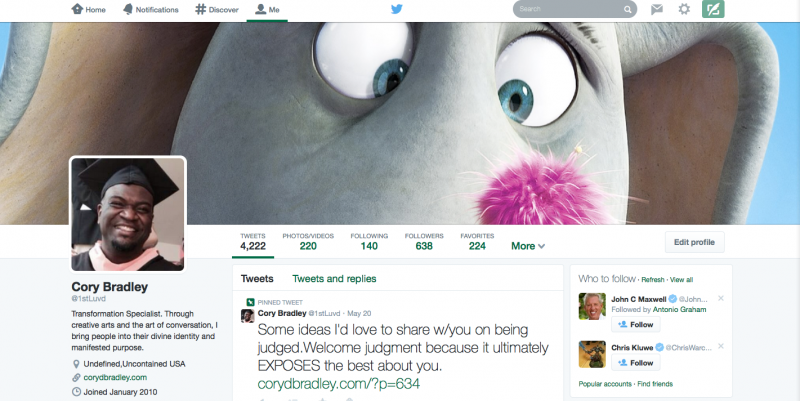Open direct messages envelope icon
Screen dimensions: 800x401
(657, 9)
